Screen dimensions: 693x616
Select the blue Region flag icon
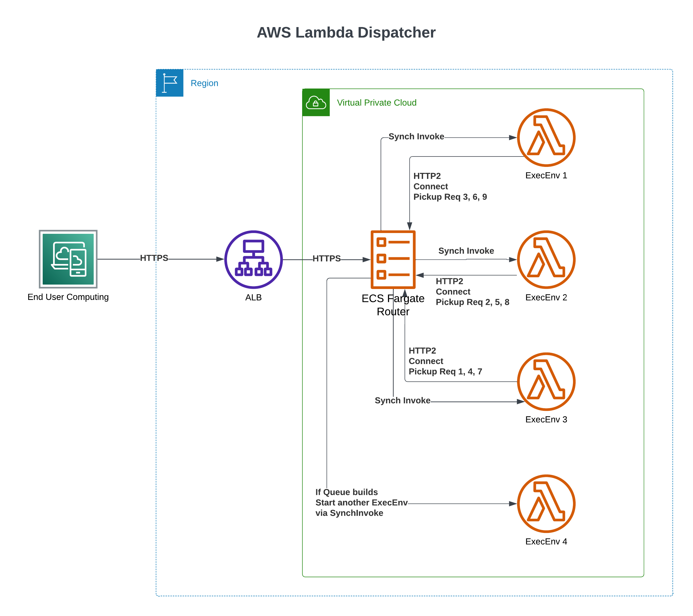point(169,83)
